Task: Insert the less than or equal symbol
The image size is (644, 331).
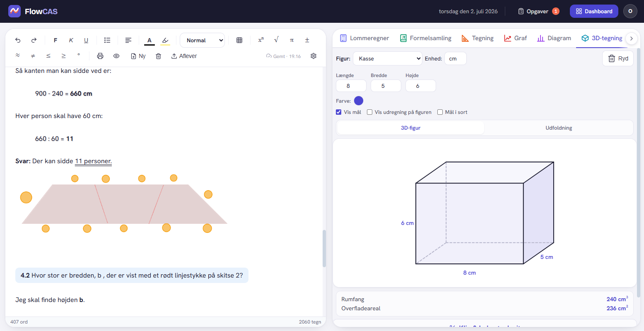Action: [48, 56]
